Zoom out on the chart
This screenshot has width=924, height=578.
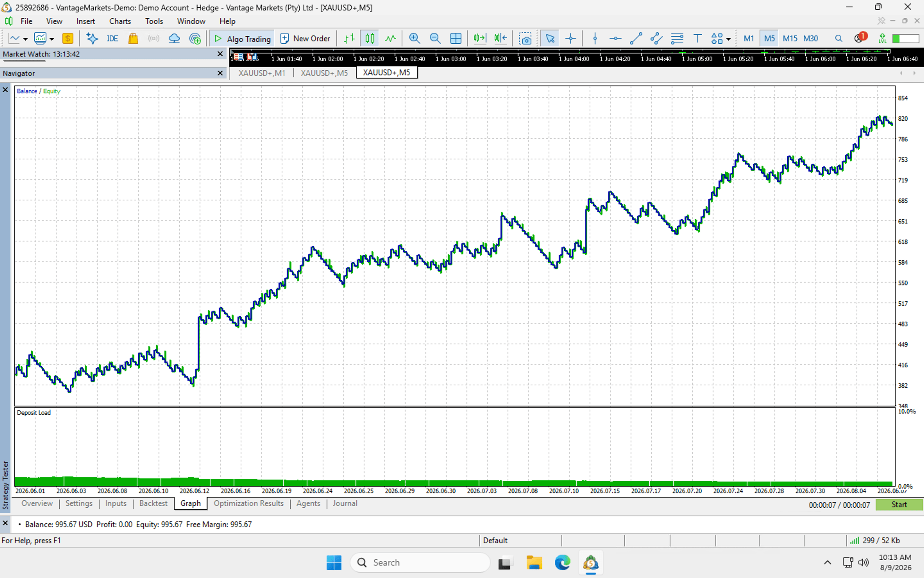click(x=435, y=39)
